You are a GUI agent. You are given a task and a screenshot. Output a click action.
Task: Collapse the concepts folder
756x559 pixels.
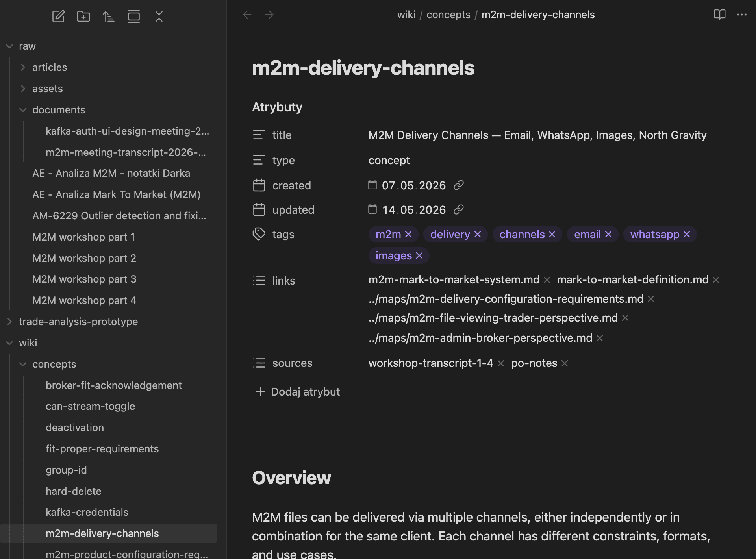pos(23,364)
